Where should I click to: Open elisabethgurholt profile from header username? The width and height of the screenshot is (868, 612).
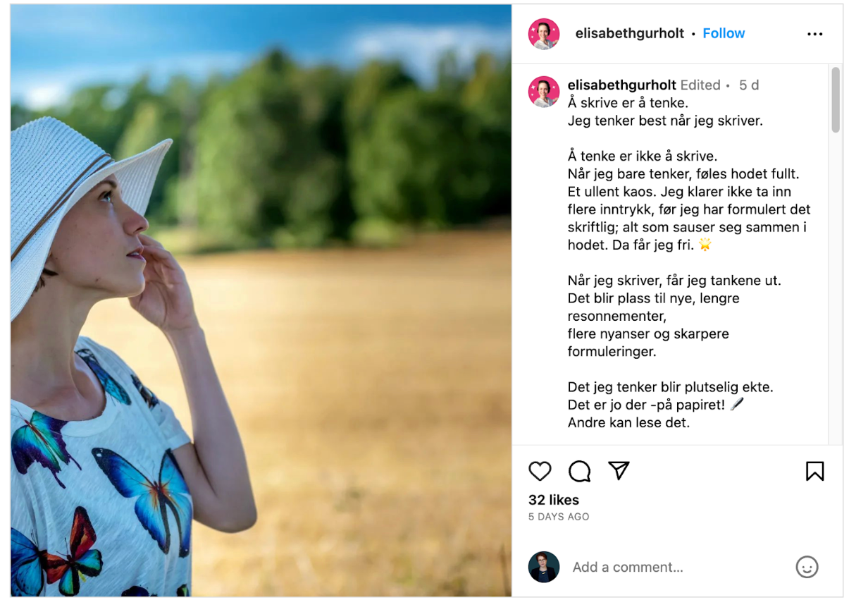pos(629,33)
